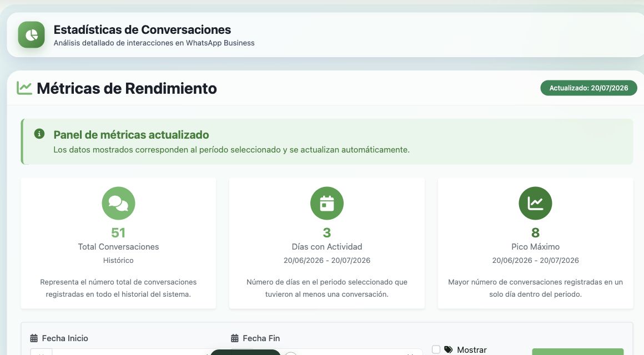Click the Pico Máximo label
The width and height of the screenshot is (644, 355).
[x=535, y=247]
